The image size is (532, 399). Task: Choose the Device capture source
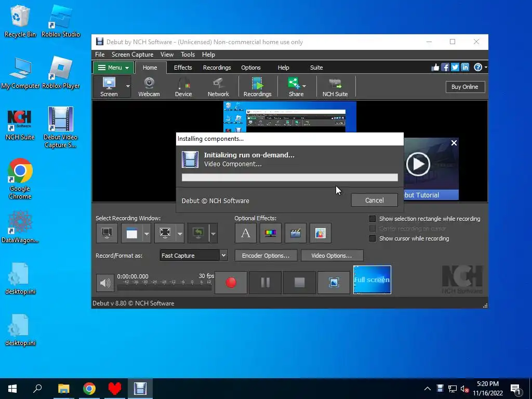click(183, 87)
